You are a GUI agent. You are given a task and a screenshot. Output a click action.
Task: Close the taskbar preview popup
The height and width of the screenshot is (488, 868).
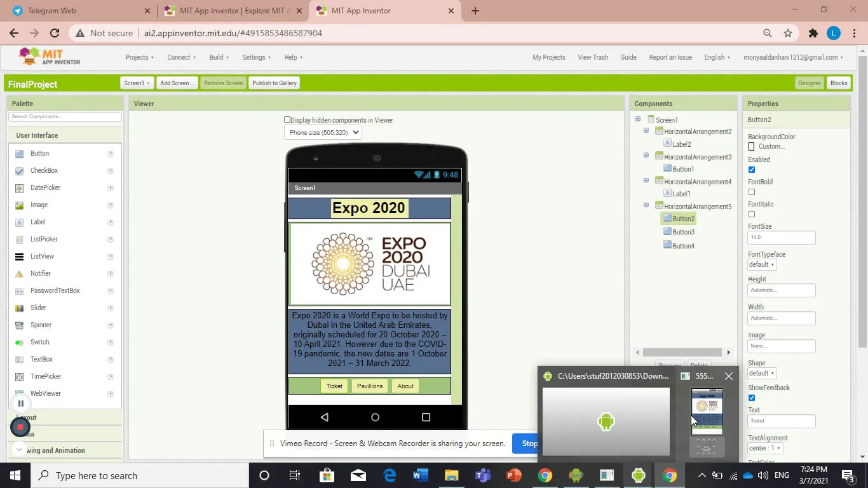[x=729, y=376]
